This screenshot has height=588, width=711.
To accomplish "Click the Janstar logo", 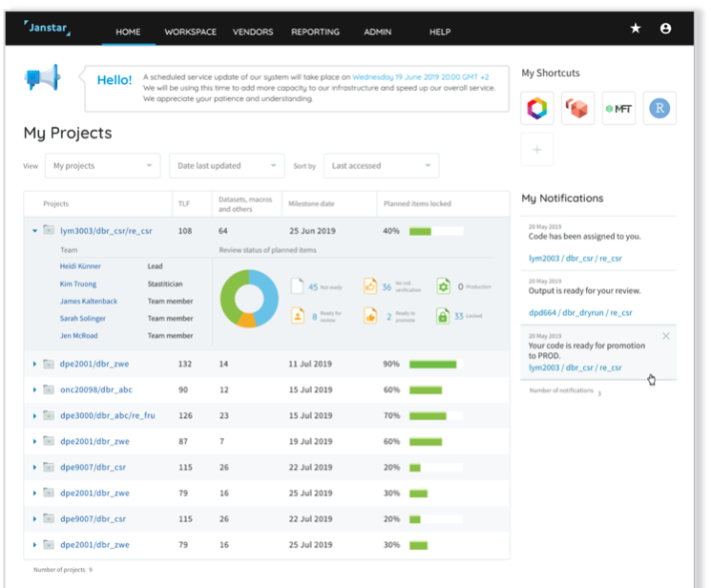I will coord(48,28).
